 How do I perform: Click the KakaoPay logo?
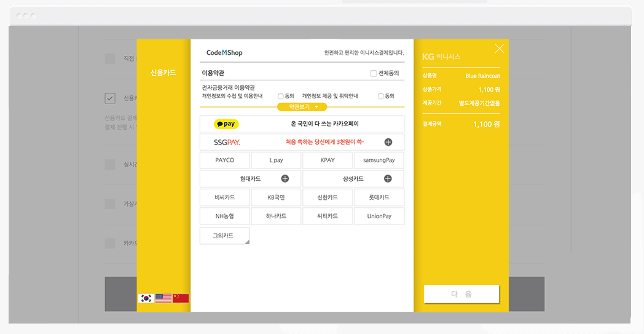226,124
